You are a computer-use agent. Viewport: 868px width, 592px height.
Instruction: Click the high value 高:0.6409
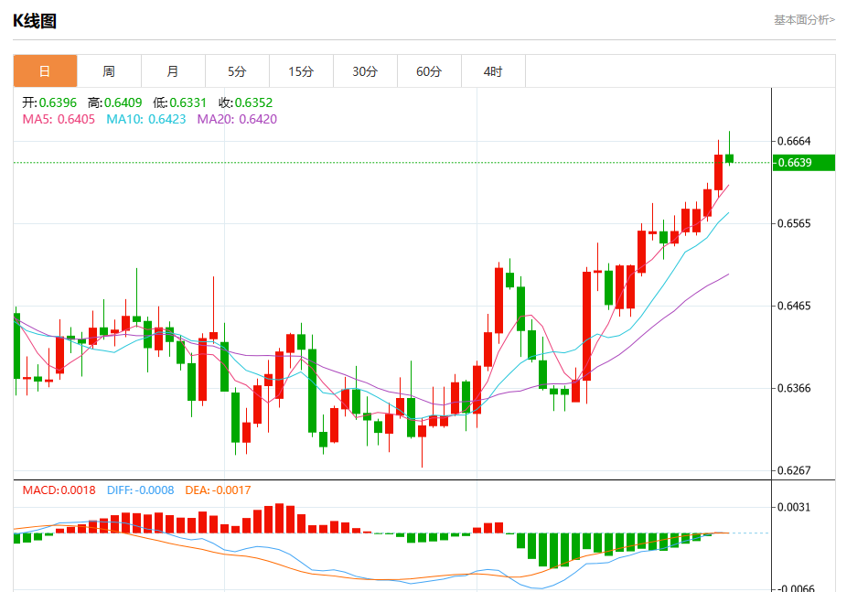coord(114,103)
